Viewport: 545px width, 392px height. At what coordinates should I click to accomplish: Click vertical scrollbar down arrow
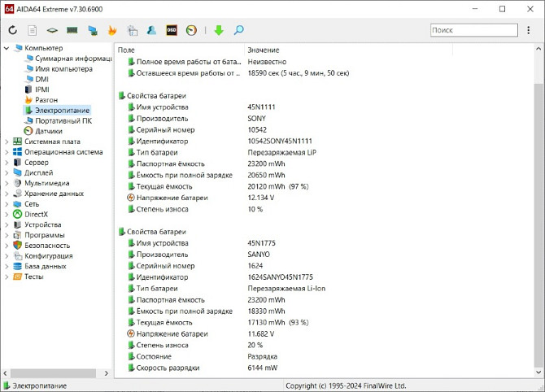coord(538,372)
